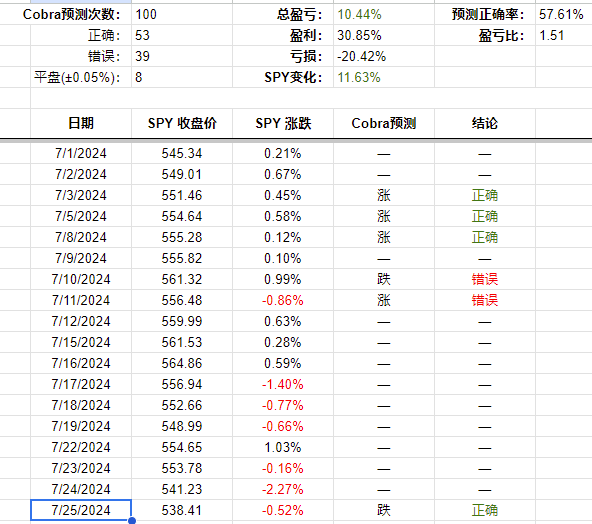This screenshot has width=592, height=524.
Task: Click the fill handle on the 7/25/2024 cell
Action: click(x=132, y=521)
